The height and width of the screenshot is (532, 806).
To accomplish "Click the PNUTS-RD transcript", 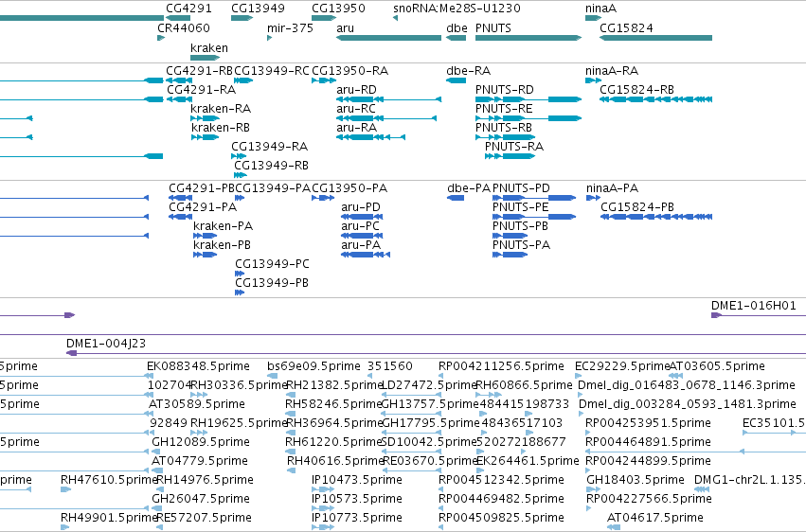I will pyautogui.click(x=528, y=99).
